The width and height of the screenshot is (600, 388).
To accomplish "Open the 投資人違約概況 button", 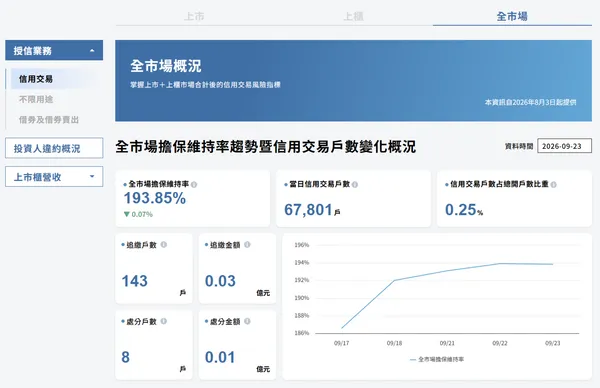I will 54,148.
